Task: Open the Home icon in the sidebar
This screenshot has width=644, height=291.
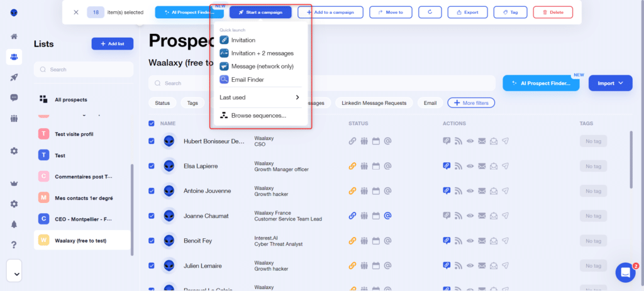Action: 14,36
